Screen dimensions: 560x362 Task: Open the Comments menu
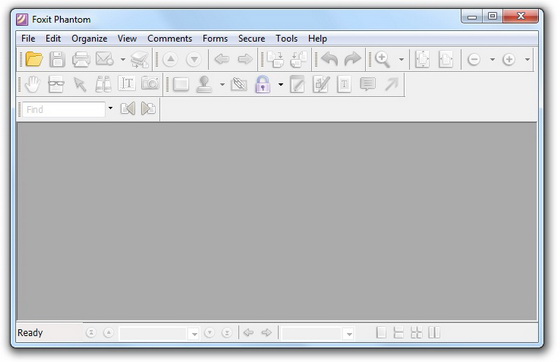[170, 39]
